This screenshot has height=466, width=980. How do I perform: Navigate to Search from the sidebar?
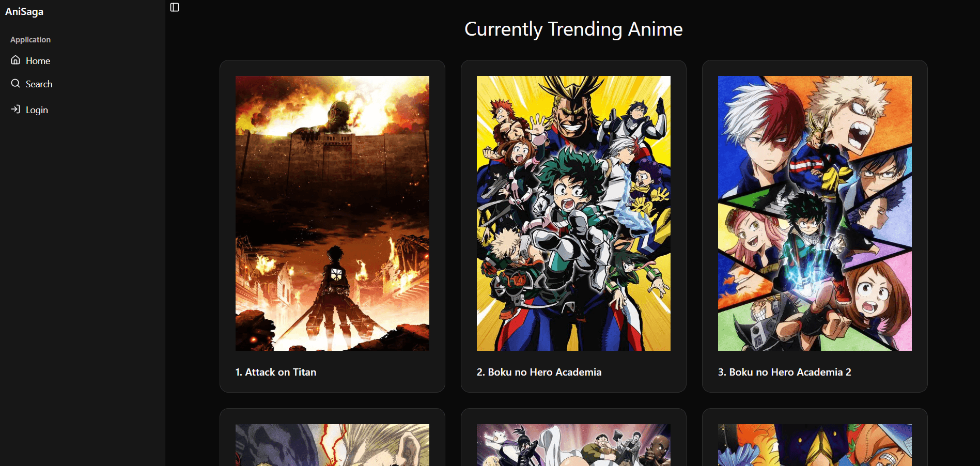click(39, 84)
